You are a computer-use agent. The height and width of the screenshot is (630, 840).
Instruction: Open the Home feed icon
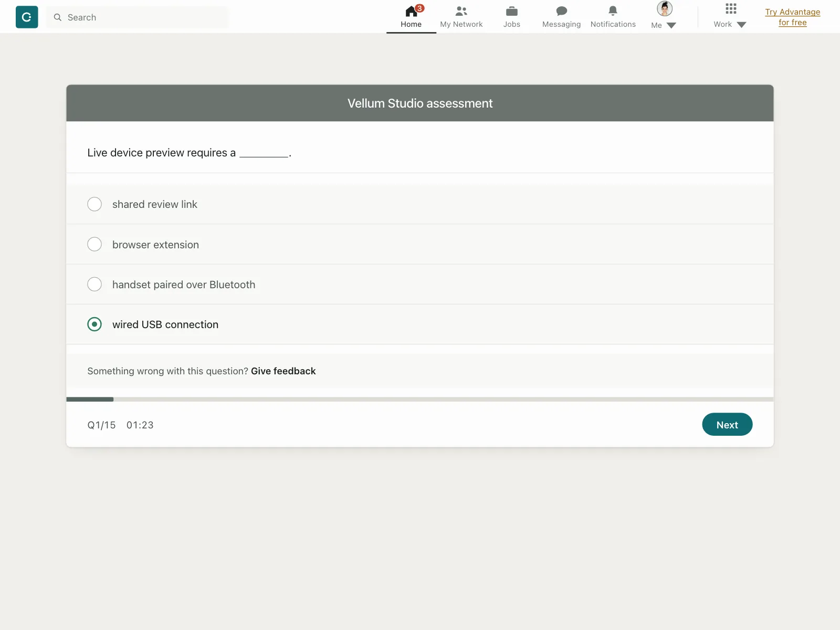pos(412,11)
